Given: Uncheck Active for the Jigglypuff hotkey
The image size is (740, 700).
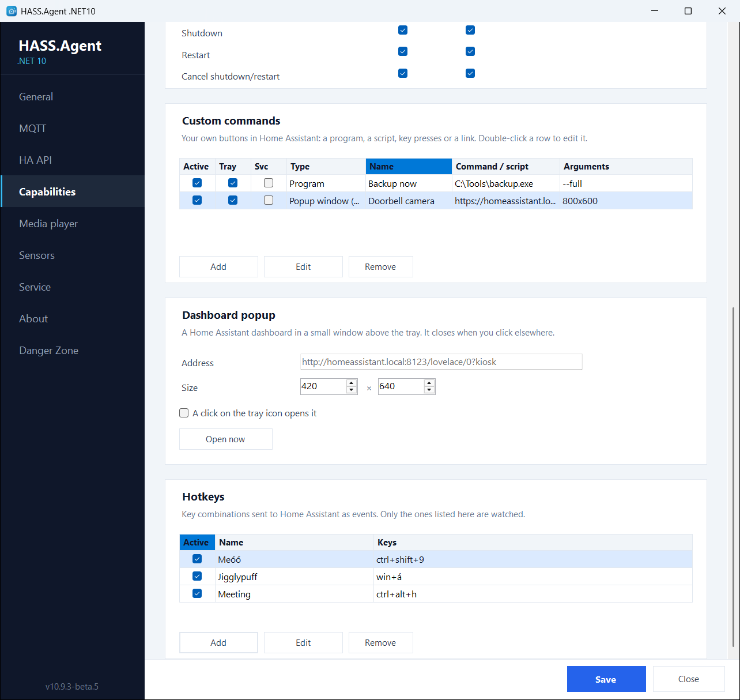Looking at the screenshot, I should click(x=197, y=576).
